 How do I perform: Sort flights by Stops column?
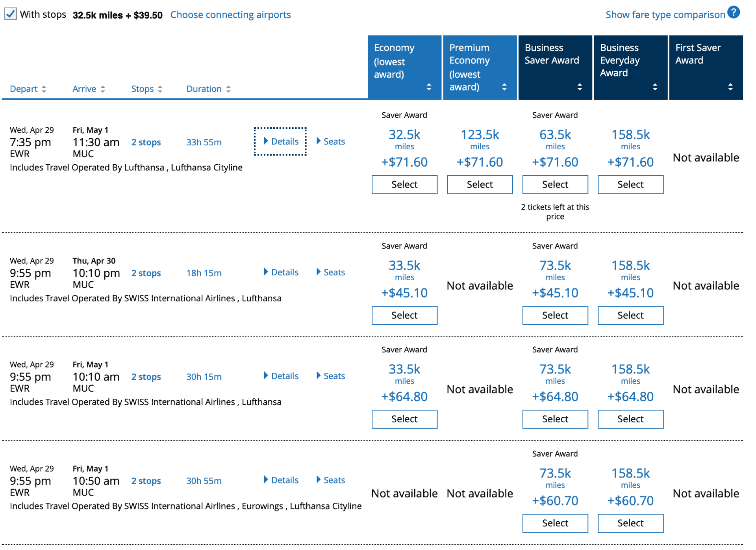point(147,89)
